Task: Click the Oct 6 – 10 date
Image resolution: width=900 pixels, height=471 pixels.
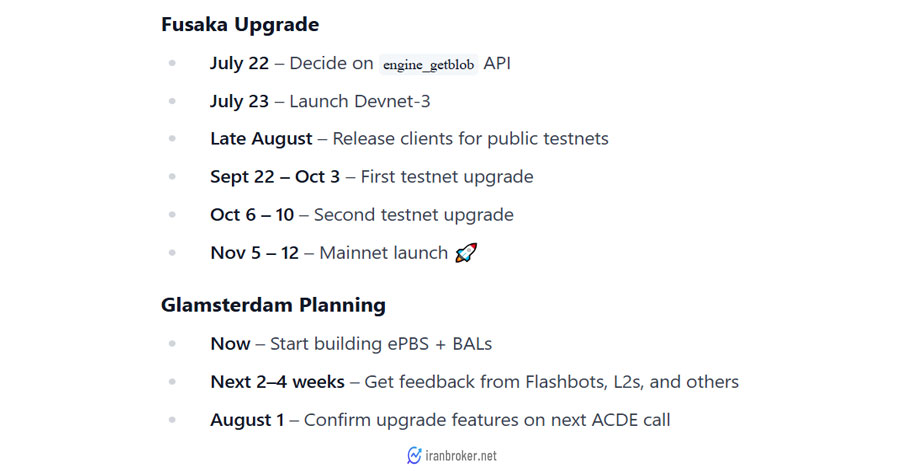Action: coord(252,215)
